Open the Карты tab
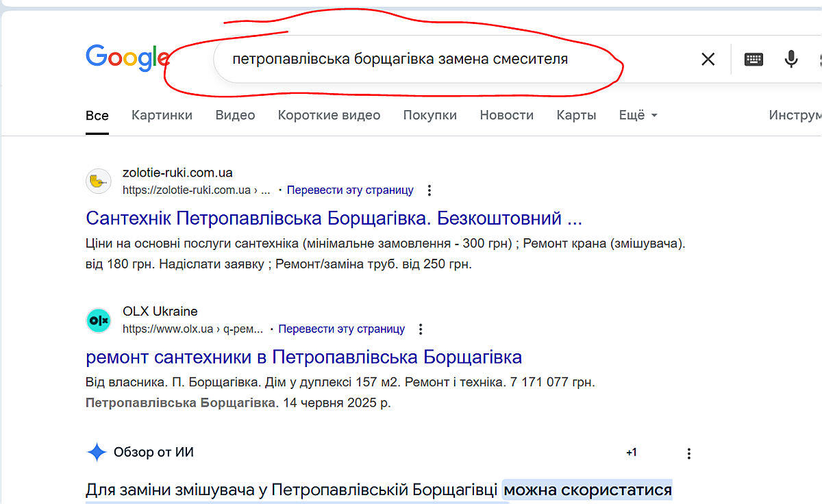Viewport: 822px width, 504px height. (x=576, y=115)
